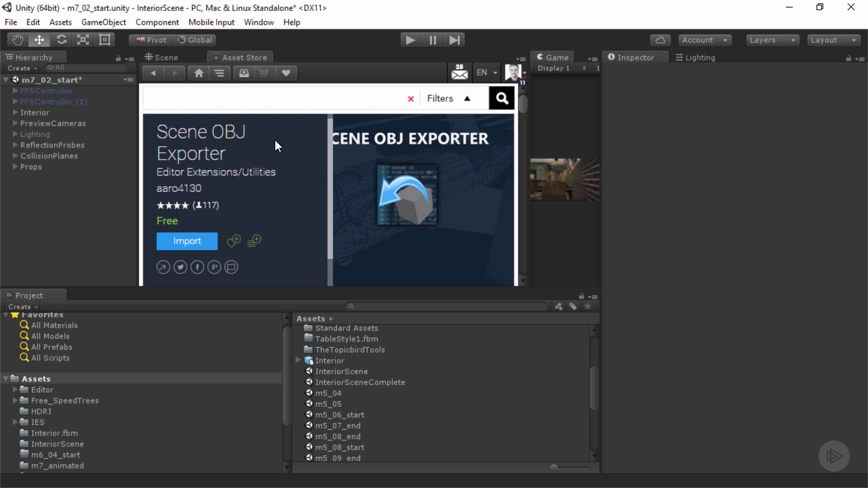
Task: Add asset to wish list
Action: coord(234,241)
